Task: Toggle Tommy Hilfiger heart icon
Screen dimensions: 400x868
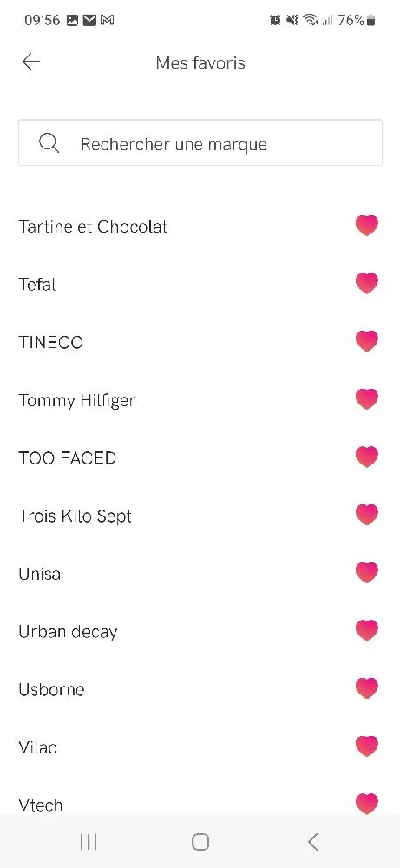Action: click(367, 399)
